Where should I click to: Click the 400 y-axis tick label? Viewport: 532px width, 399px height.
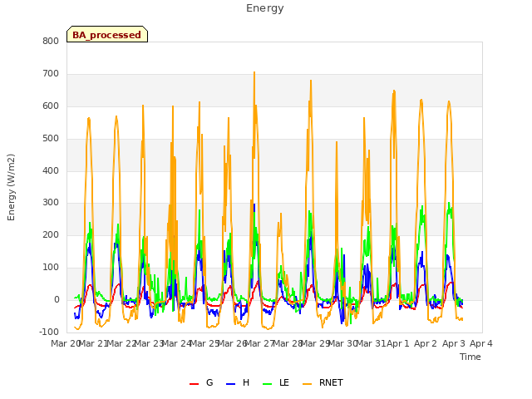point(51,170)
